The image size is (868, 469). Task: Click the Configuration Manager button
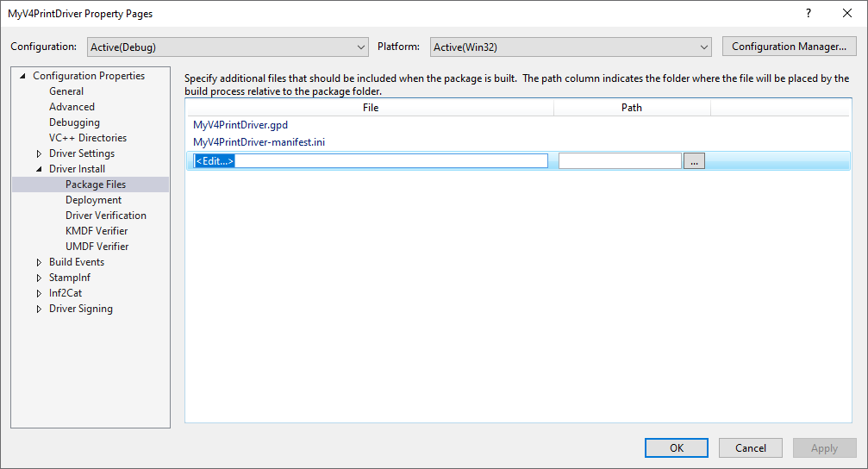pyautogui.click(x=789, y=47)
